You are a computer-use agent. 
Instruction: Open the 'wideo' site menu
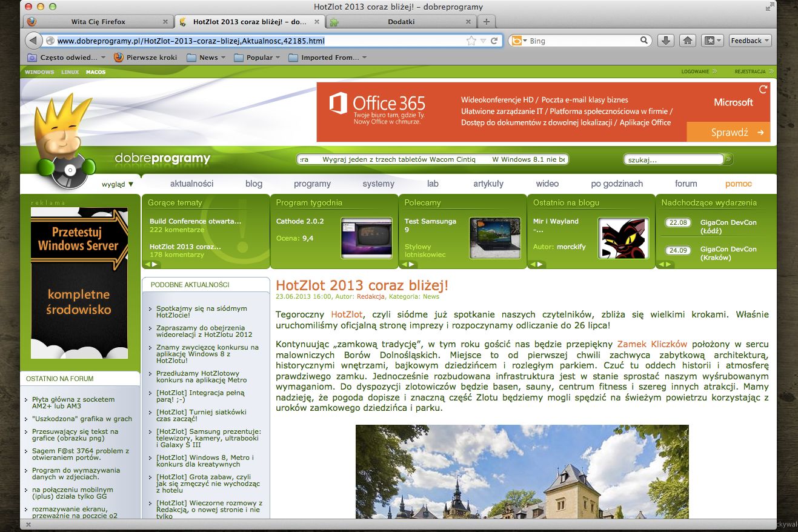(547, 184)
